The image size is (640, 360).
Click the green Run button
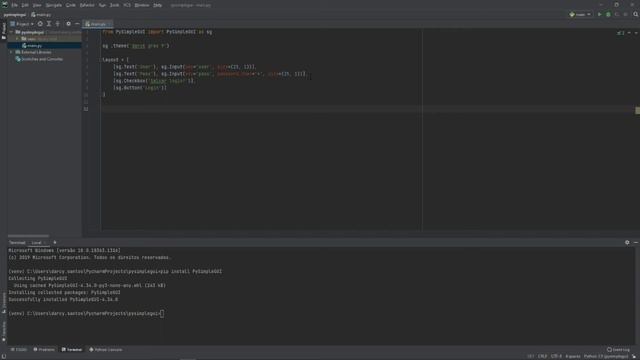coord(600,14)
